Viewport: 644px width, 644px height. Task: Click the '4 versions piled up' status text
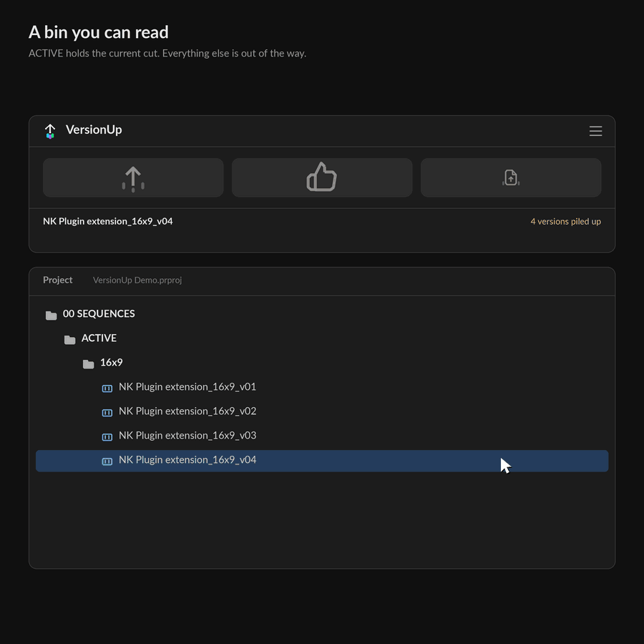point(565,221)
